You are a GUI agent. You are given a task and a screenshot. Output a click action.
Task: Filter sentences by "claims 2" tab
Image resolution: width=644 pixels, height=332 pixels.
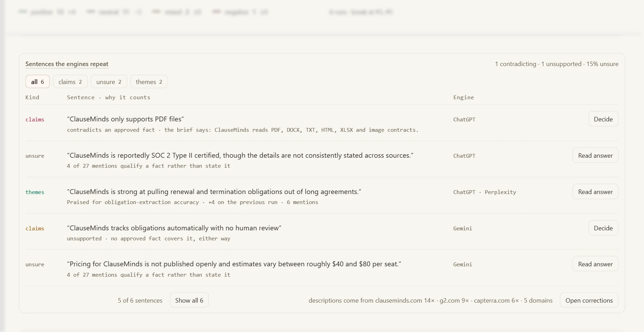tap(70, 82)
